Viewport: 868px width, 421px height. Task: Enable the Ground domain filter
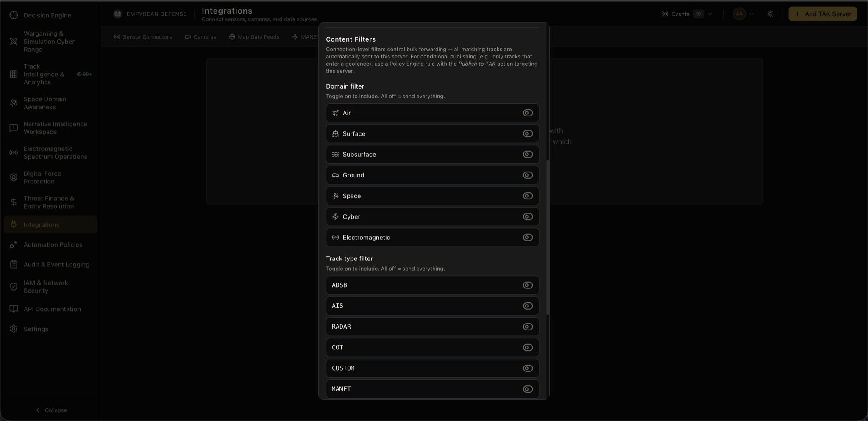pos(528,175)
